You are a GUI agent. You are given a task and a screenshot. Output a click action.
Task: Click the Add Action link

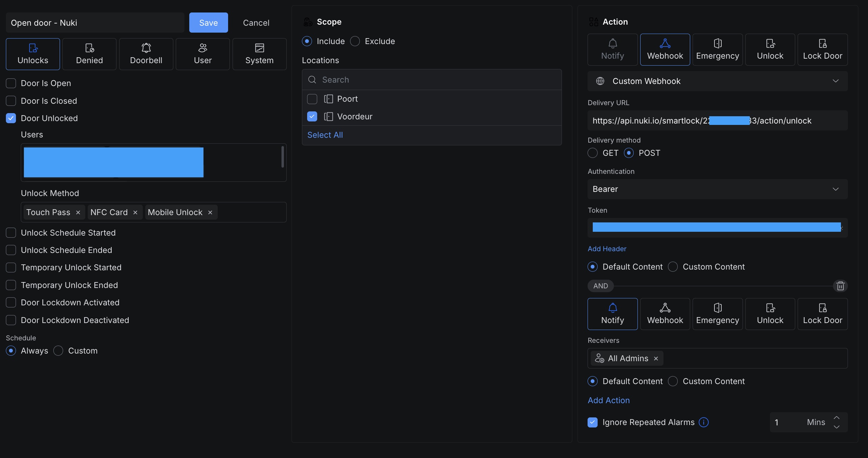[608, 400]
